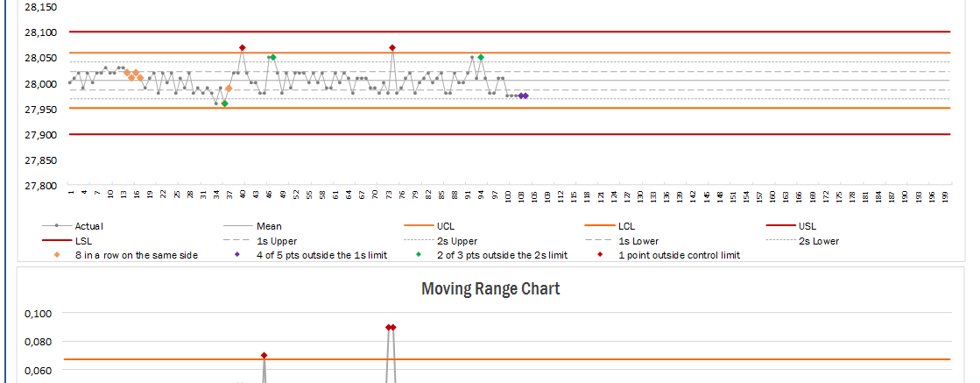Viewport: 980px width, 383px height.
Task: Click the purple diamond markers on the control chart
Action: coord(523,96)
